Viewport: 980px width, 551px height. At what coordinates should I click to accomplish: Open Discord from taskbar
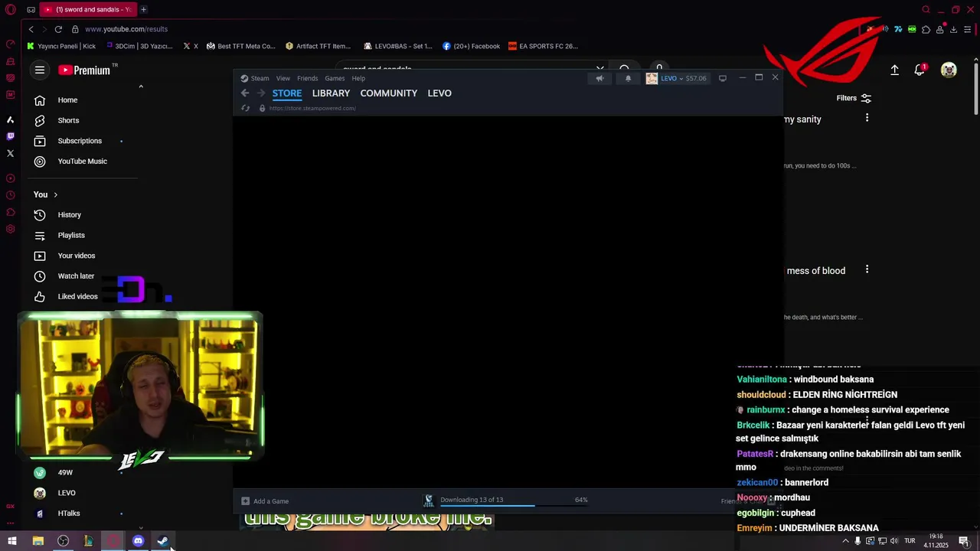tap(138, 541)
